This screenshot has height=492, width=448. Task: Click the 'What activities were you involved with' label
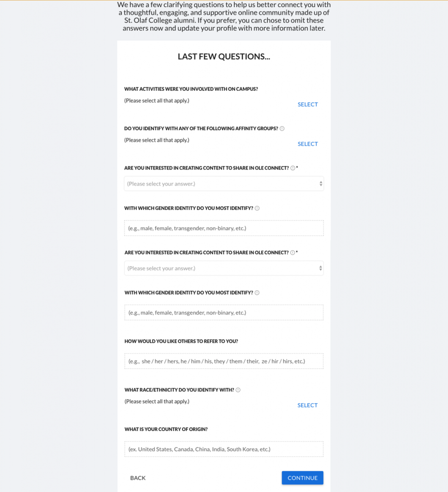[191, 89]
